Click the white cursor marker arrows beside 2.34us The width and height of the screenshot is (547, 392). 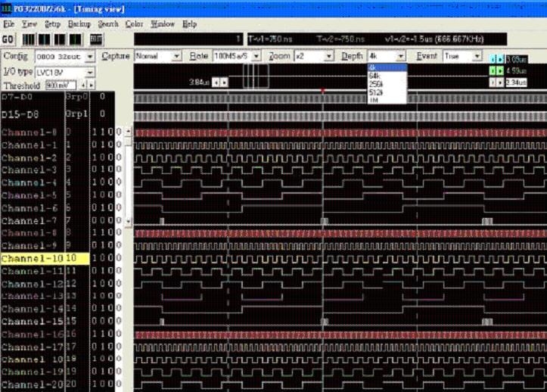(x=496, y=82)
